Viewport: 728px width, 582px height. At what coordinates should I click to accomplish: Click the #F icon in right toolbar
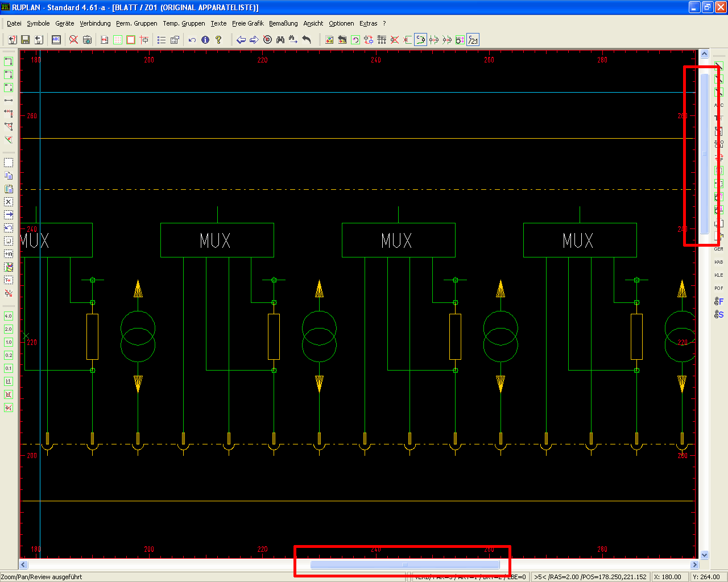[x=719, y=301]
